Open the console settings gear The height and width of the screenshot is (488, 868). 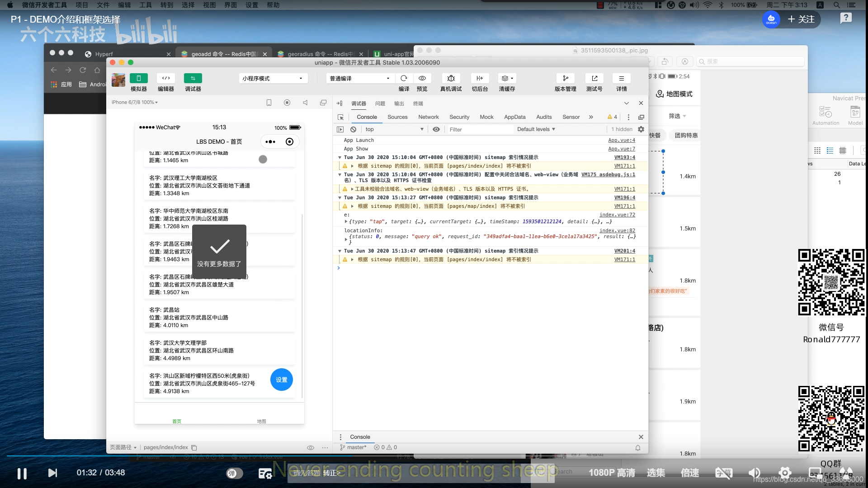(x=641, y=129)
